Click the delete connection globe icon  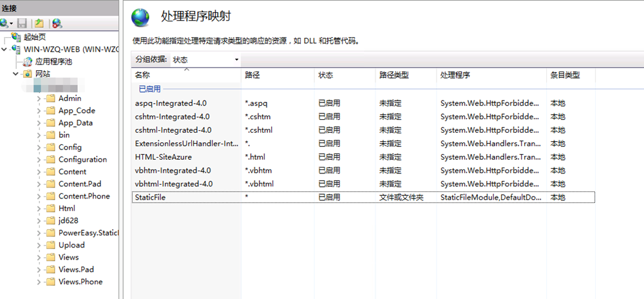57,23
